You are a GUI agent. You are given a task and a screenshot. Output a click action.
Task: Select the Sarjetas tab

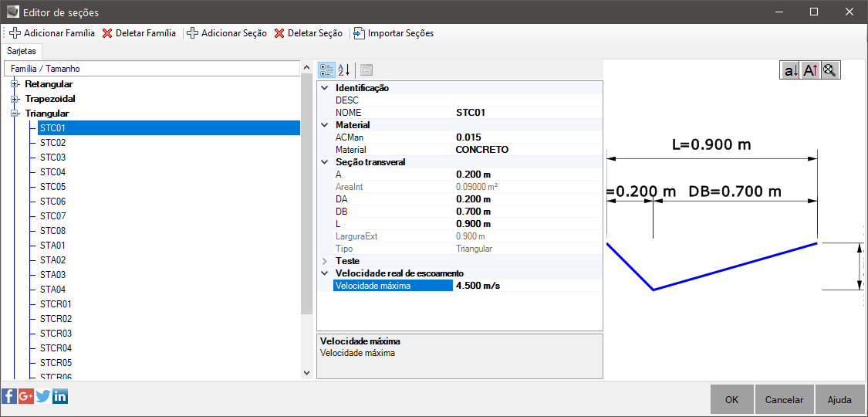22,52
